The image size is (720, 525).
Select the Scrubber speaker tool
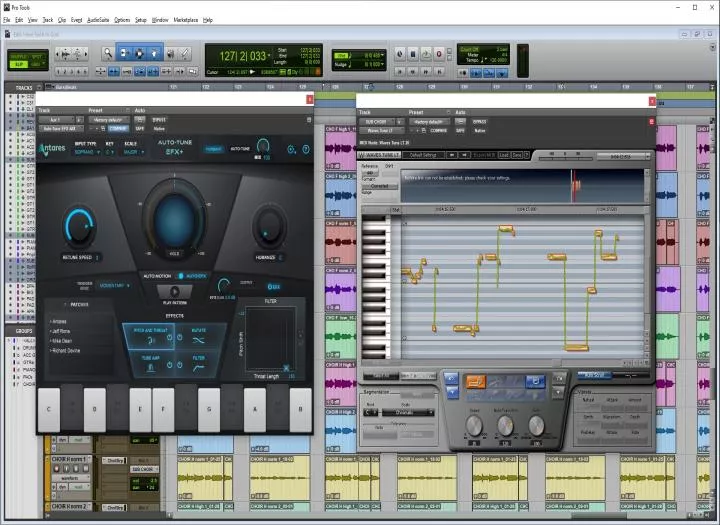[x=170, y=54]
